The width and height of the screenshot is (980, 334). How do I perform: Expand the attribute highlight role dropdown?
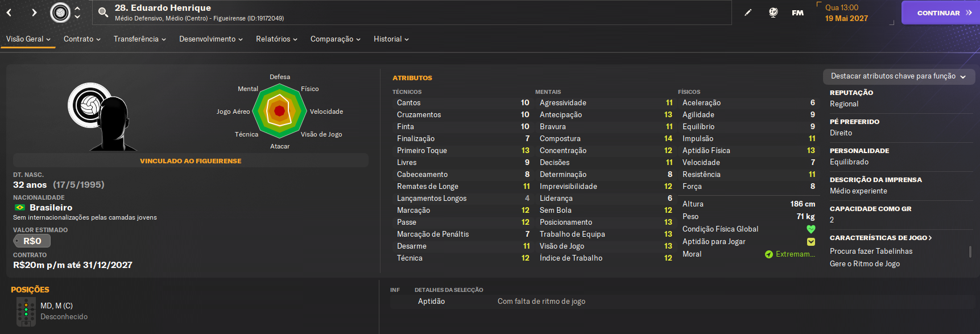[899, 76]
